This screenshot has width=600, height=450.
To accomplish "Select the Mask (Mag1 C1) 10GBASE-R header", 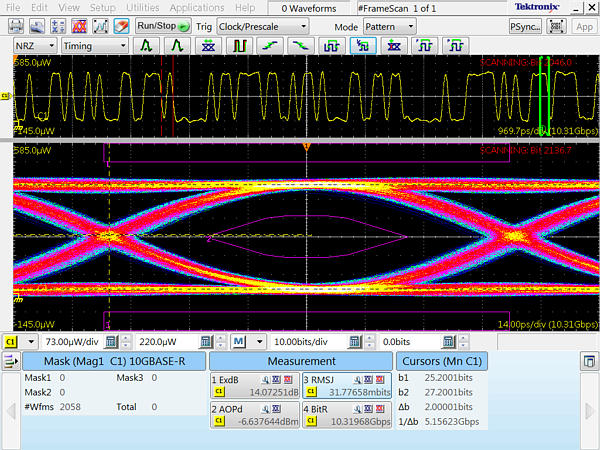I will coord(114,361).
